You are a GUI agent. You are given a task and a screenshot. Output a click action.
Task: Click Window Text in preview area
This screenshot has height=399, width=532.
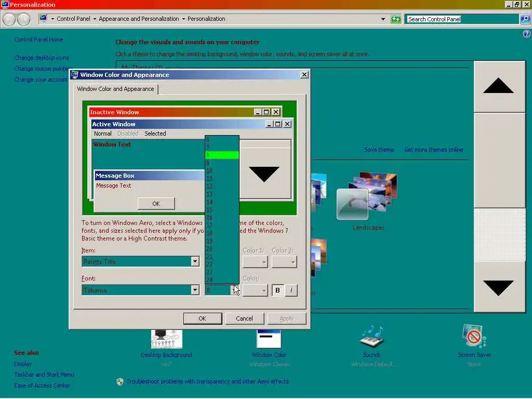(112, 144)
